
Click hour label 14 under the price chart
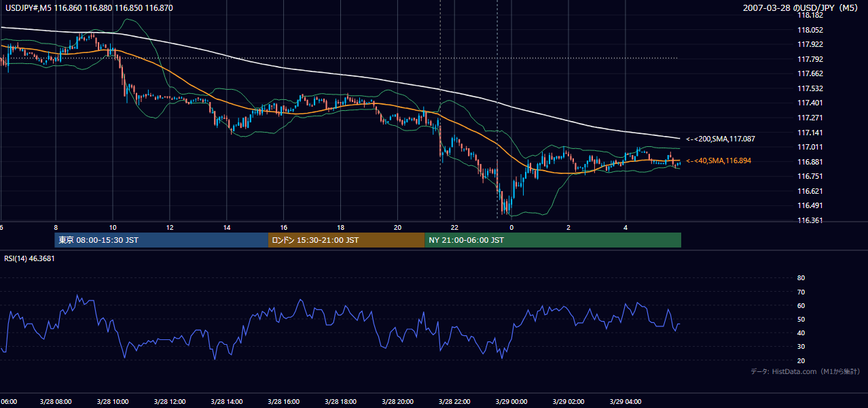[227, 228]
